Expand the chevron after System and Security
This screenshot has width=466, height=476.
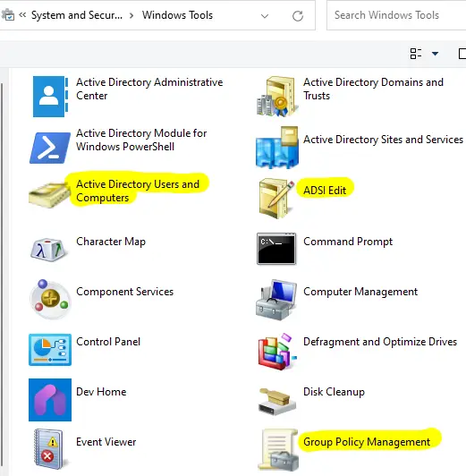point(131,15)
